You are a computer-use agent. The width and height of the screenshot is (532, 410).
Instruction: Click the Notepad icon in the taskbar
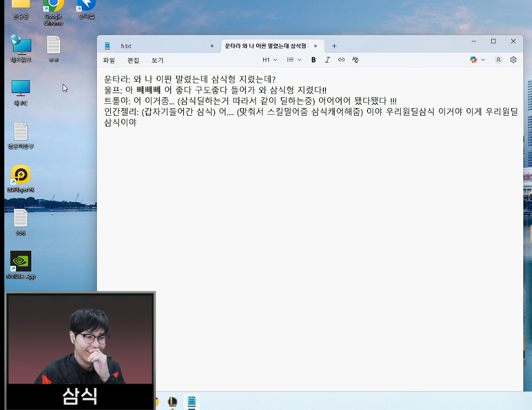[191, 401]
